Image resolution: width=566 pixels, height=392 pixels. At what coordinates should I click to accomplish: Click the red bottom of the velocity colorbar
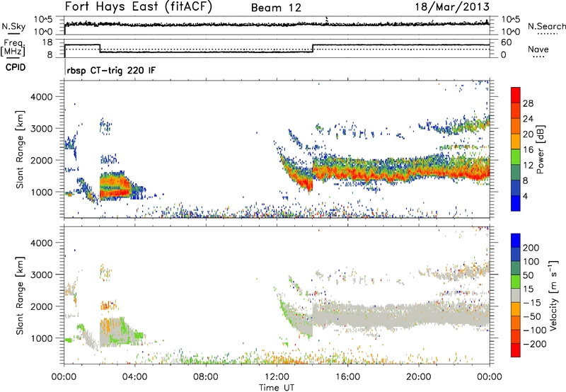(x=516, y=350)
